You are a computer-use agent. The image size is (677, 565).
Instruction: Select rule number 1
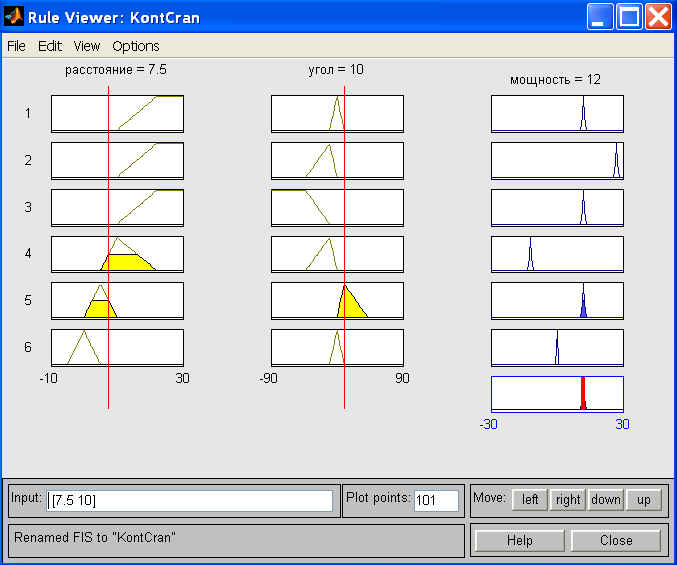pyautogui.click(x=28, y=114)
